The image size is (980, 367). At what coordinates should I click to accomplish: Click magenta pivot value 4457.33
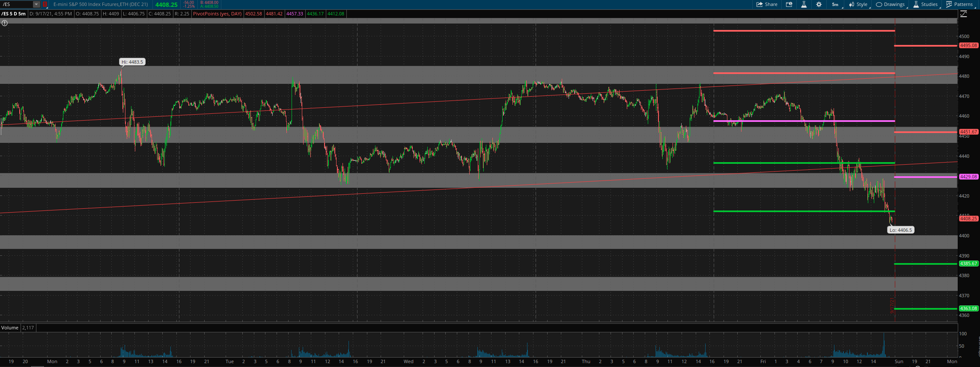click(x=295, y=14)
